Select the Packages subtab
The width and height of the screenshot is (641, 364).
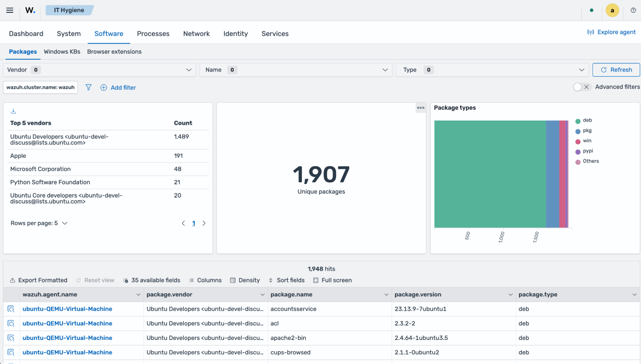23,52
